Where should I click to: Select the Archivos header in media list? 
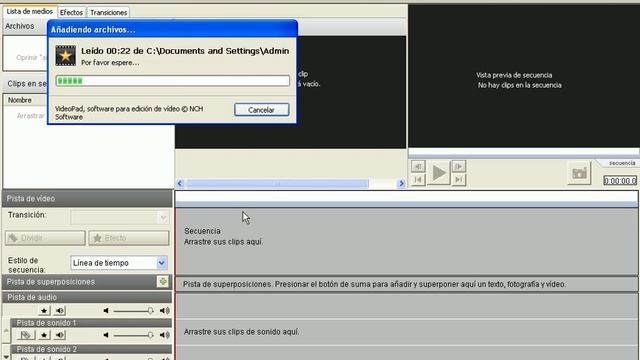(20, 26)
